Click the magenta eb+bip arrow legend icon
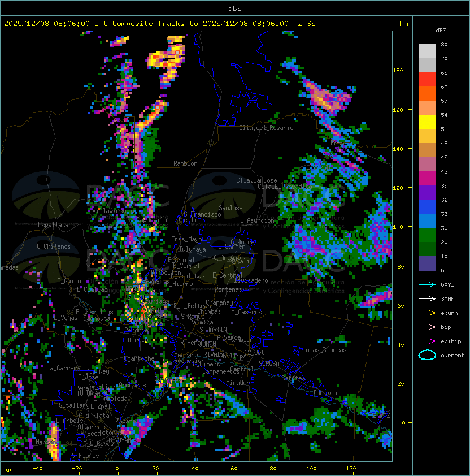 pyautogui.click(x=427, y=341)
